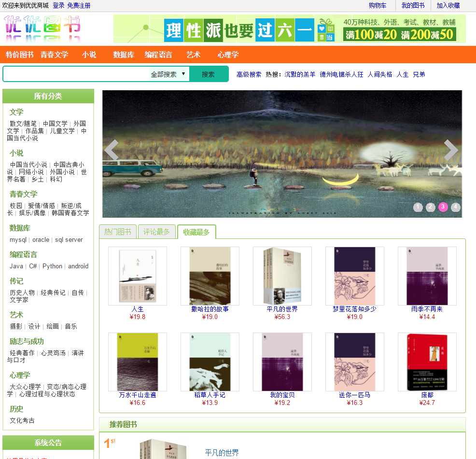476x459 pixels.
Task: Click the 万水千山走遍 title link
Action: point(138,395)
